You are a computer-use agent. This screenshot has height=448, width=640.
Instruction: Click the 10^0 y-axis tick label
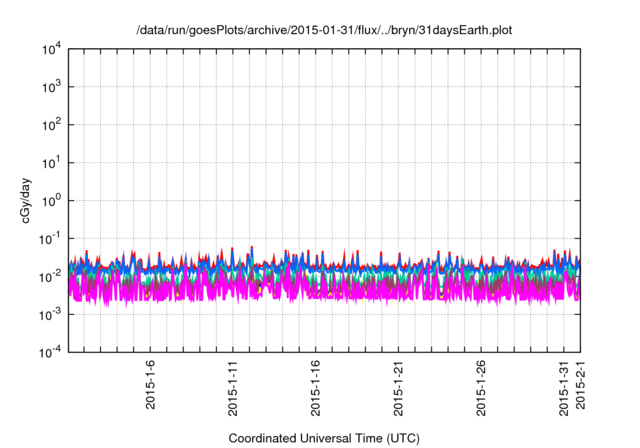51,200
